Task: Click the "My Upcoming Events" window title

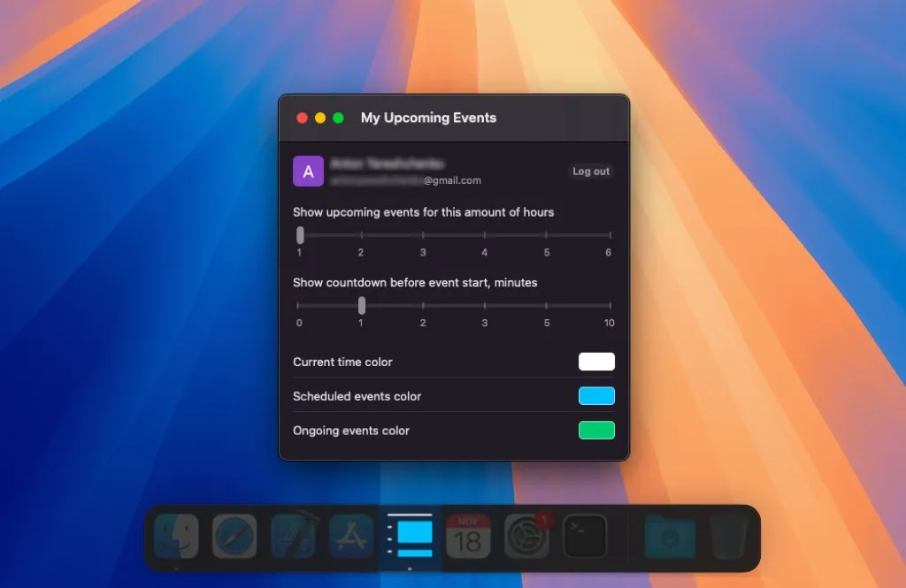Action: click(429, 118)
